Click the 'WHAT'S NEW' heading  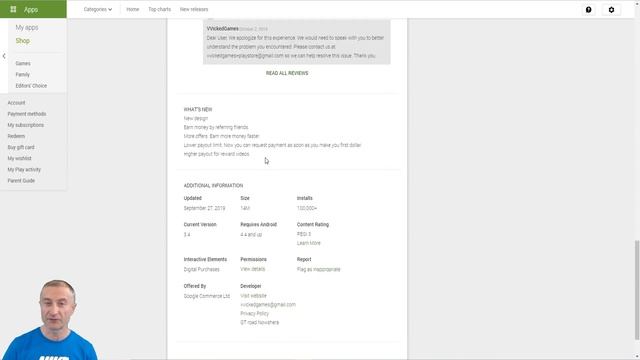(198, 109)
